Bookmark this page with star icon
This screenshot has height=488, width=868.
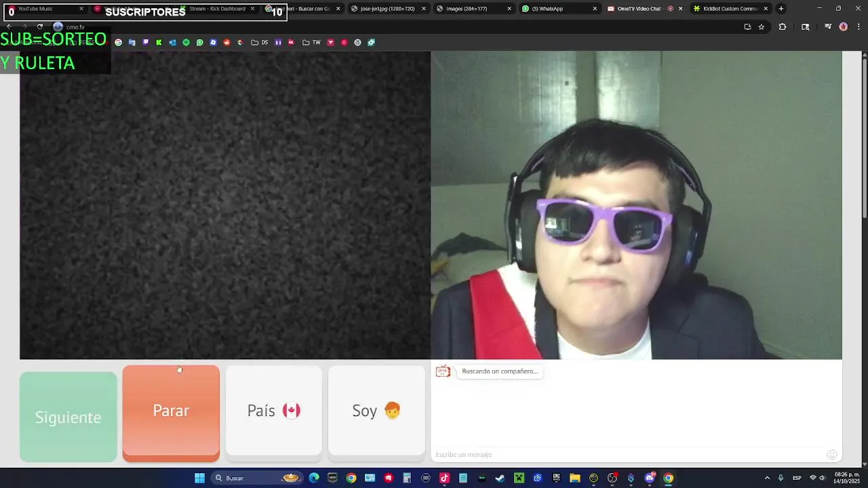point(762,26)
